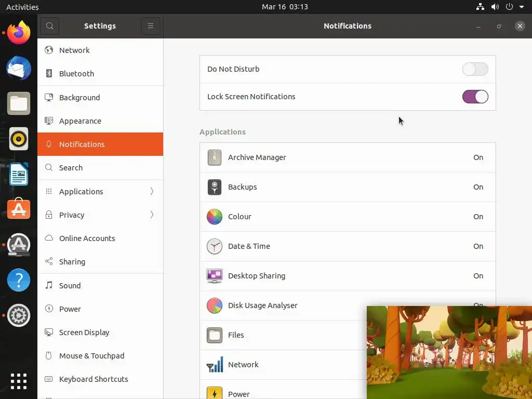Go to Background settings
Viewport: 532px width, 399px height.
coord(100,97)
